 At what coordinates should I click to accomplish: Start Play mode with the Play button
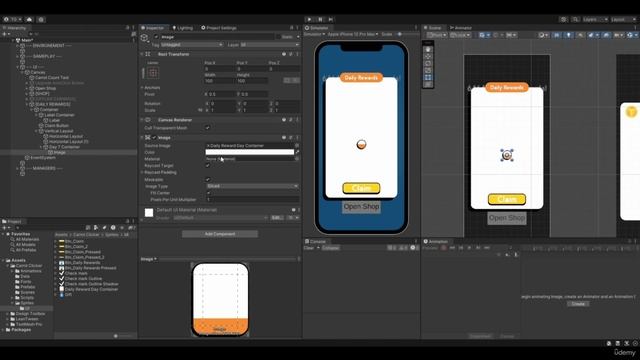tap(309, 19)
